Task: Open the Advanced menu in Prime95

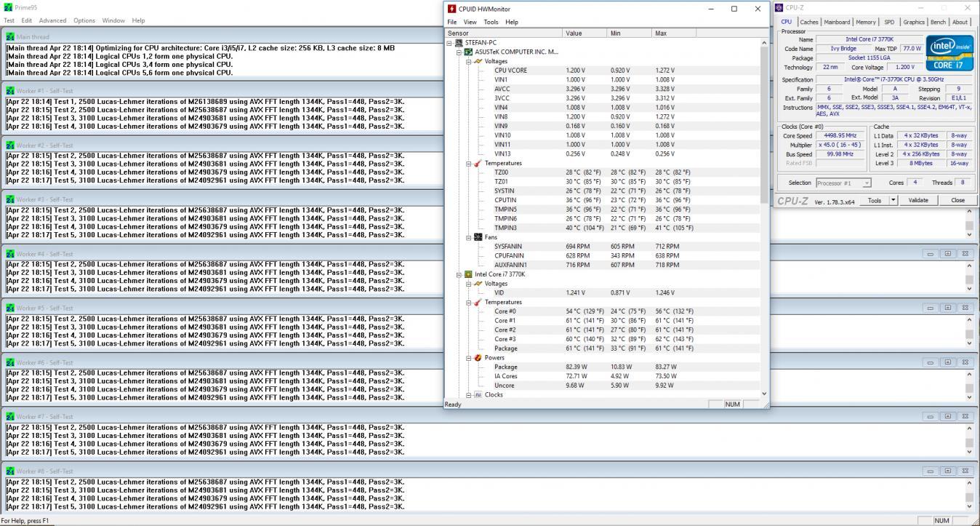Action: [x=52, y=20]
